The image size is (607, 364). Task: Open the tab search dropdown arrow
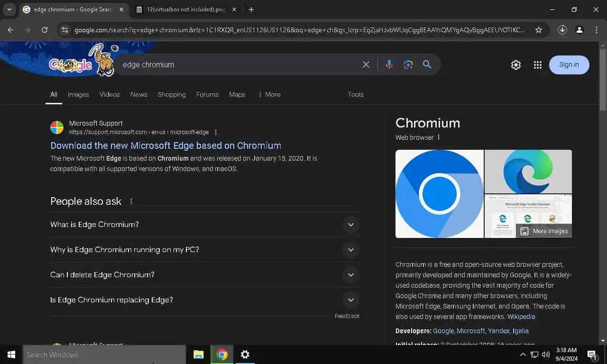(9, 9)
